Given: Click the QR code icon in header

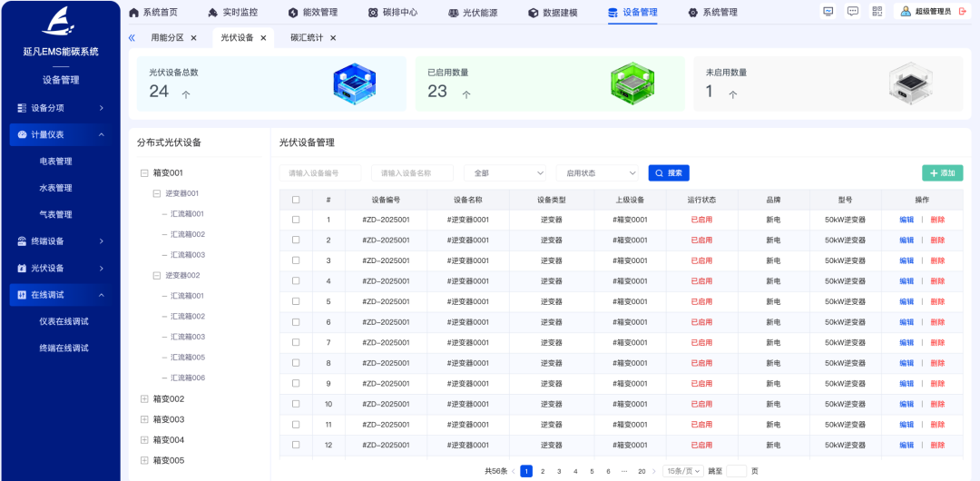Looking at the screenshot, I should coord(877,12).
